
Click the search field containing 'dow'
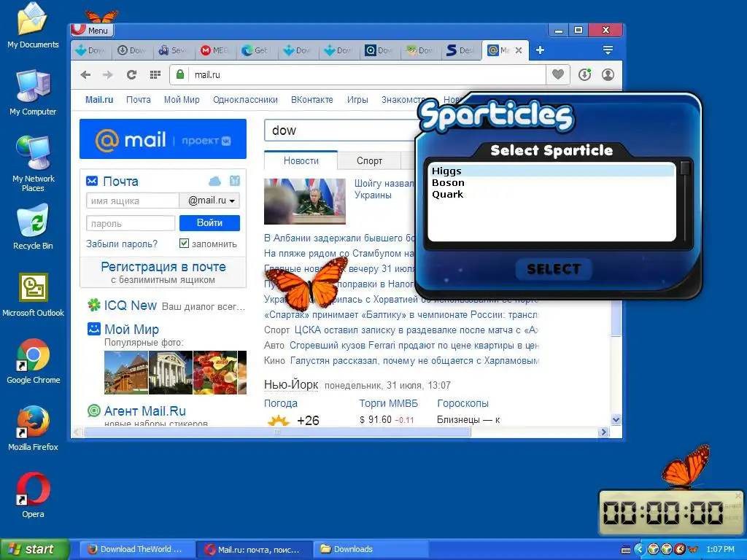click(341, 130)
